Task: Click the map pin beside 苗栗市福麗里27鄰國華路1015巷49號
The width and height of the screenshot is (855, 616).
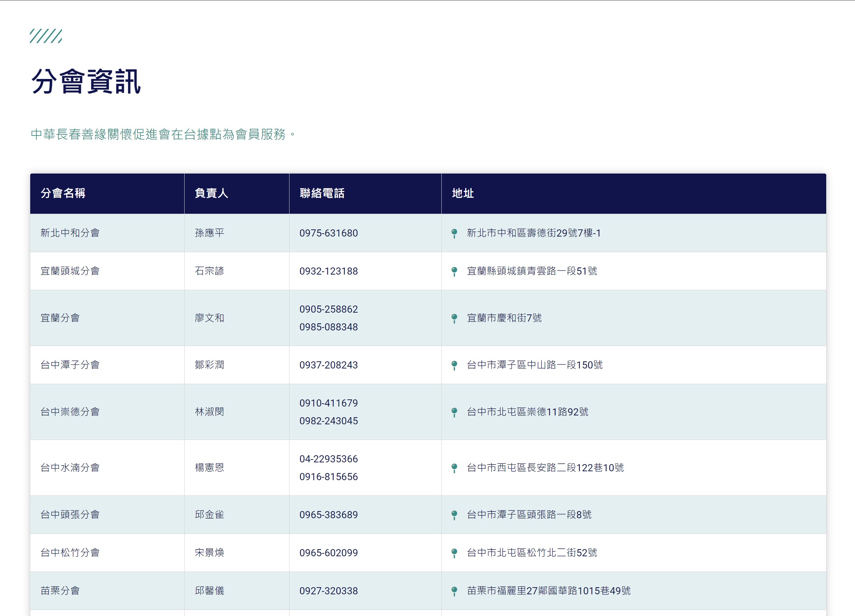Action: point(454,591)
